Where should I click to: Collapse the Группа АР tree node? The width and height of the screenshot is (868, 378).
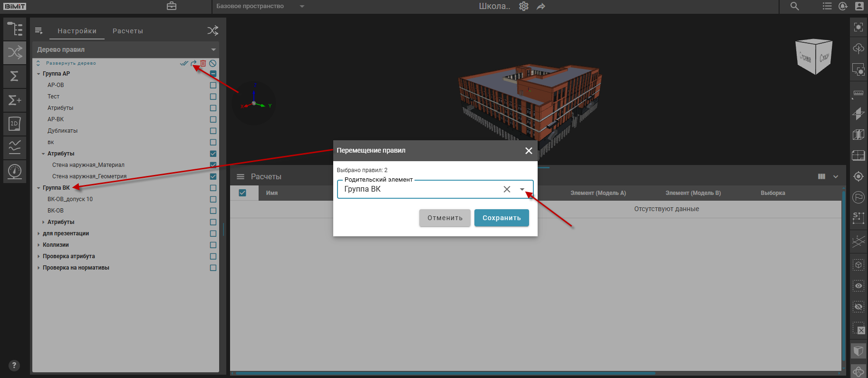tap(39, 74)
